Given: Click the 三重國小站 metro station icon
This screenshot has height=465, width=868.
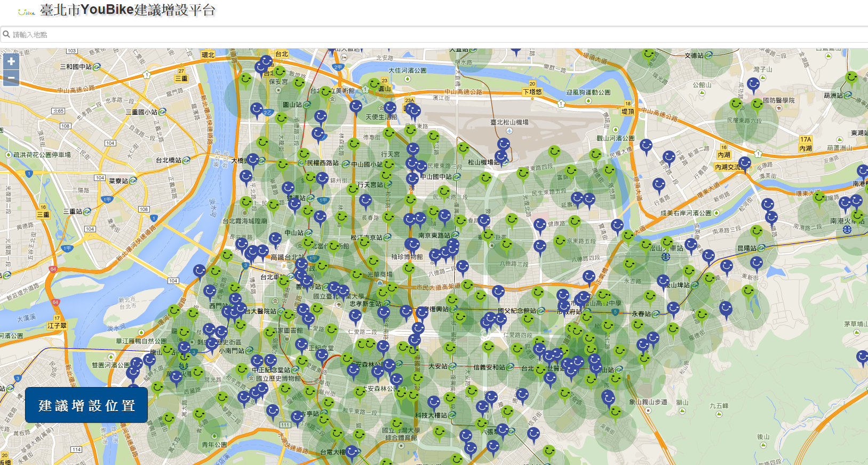Looking at the screenshot, I should click(x=162, y=112).
